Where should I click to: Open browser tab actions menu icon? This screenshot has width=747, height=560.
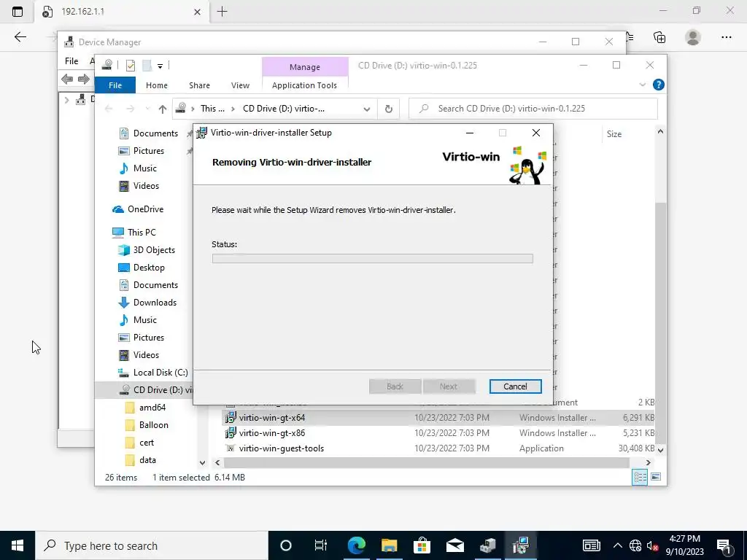[18, 12]
